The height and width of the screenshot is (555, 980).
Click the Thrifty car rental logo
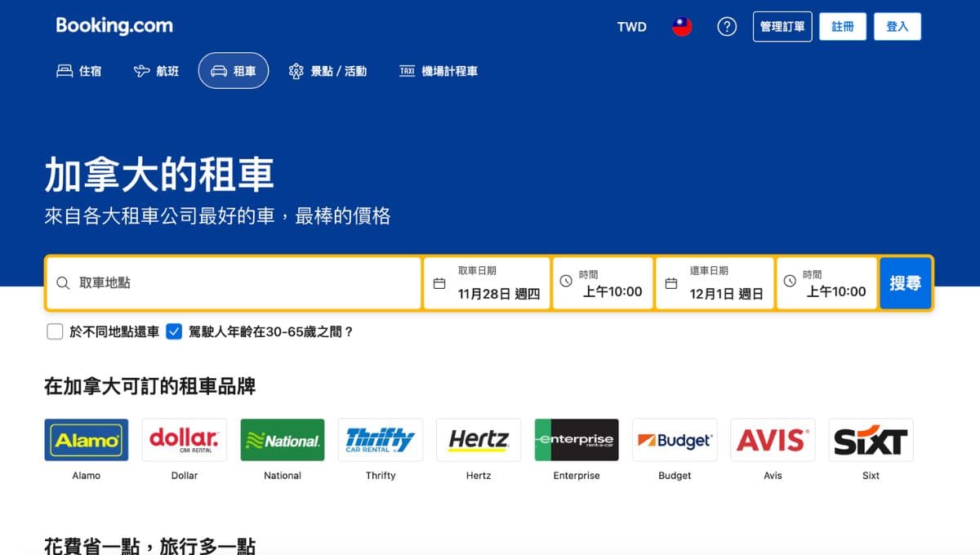pyautogui.click(x=381, y=440)
